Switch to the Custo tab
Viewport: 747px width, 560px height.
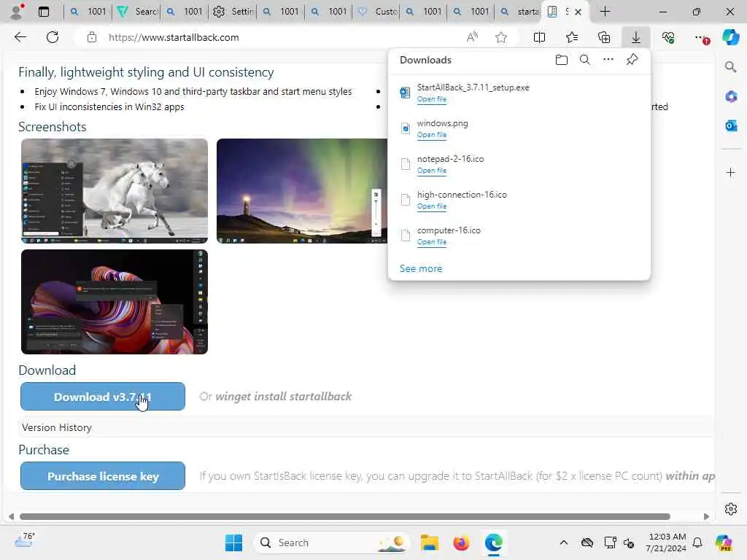[378, 12]
